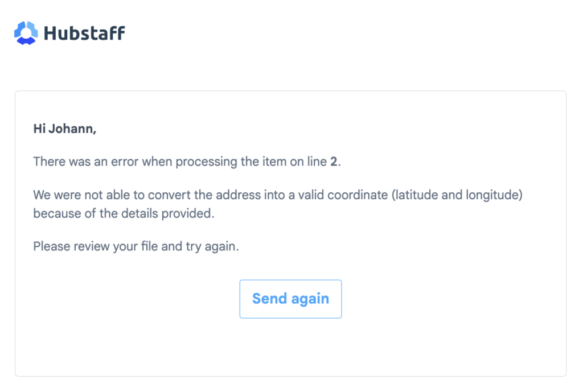The height and width of the screenshot is (392, 583).
Task: Click empty card area below Send again
Action: click(290, 347)
